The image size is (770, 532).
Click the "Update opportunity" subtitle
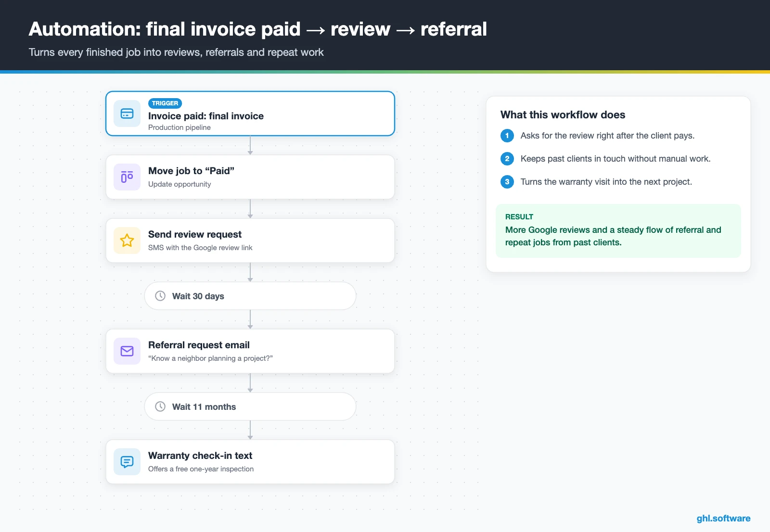(180, 184)
